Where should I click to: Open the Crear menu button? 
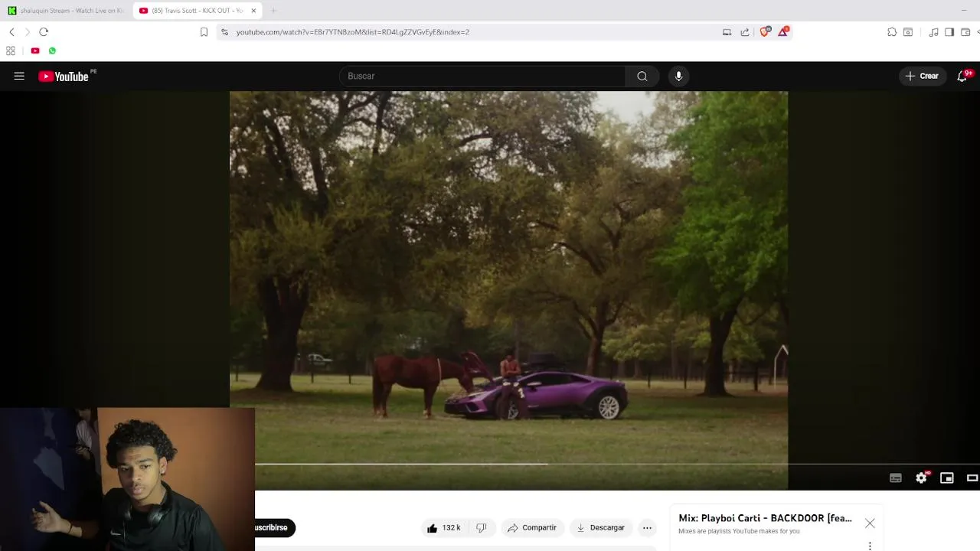tap(922, 76)
